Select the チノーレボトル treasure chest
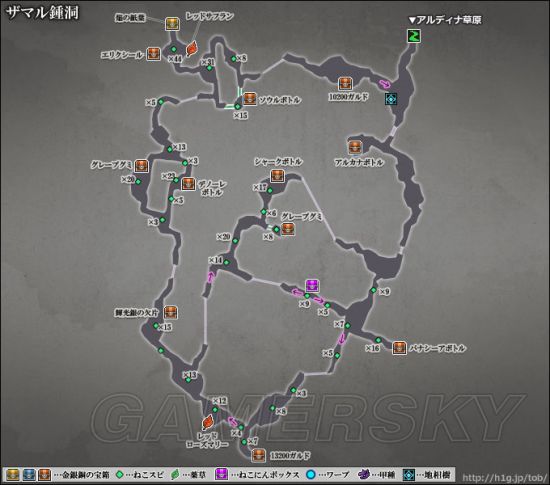The width and height of the screenshot is (550, 485). (x=188, y=183)
